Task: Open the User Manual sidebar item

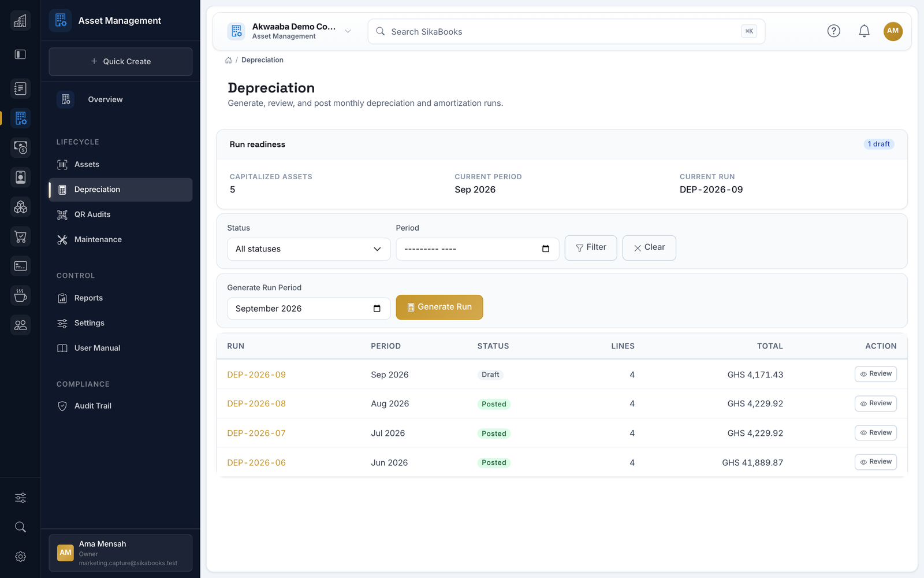Action: click(x=121, y=348)
